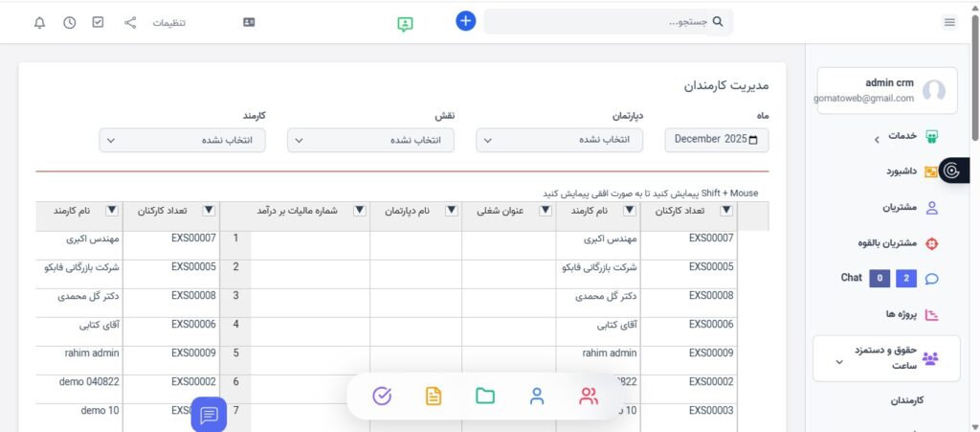The width and height of the screenshot is (980, 432).
Task: Click the داشبورد dashboard icon
Action: pyautogui.click(x=931, y=171)
